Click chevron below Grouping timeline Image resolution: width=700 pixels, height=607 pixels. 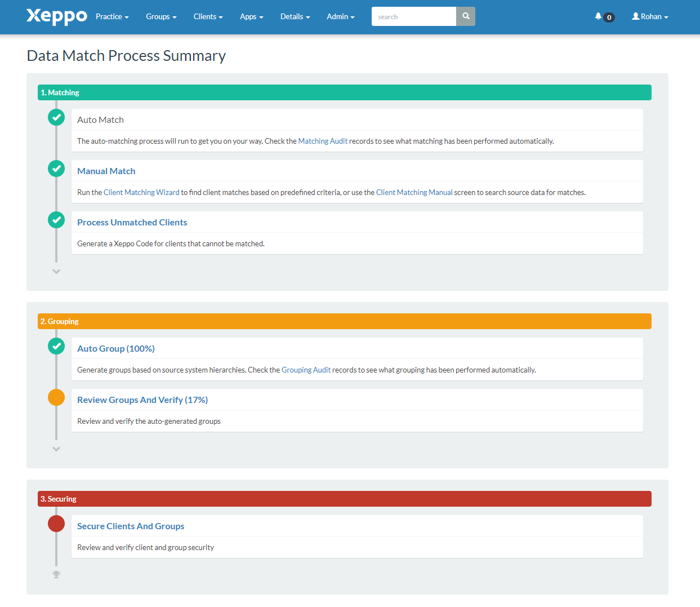click(56, 449)
